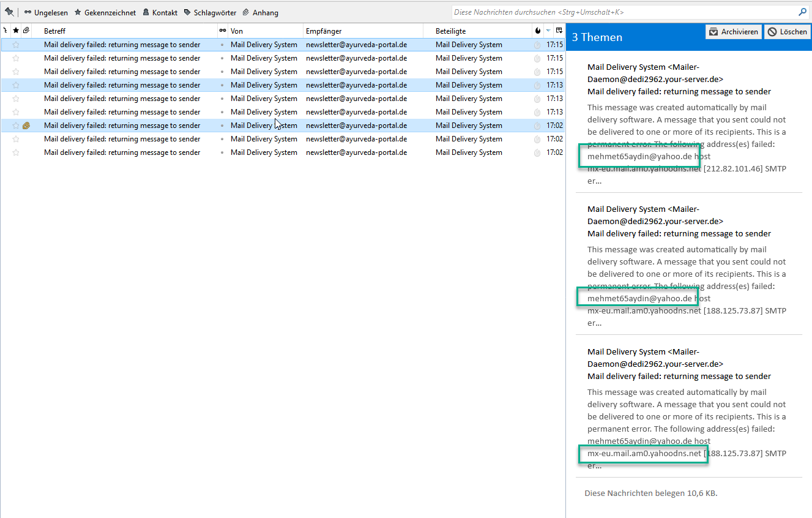The width and height of the screenshot is (812, 518).
Task: Star the first message in the list
Action: (x=16, y=45)
